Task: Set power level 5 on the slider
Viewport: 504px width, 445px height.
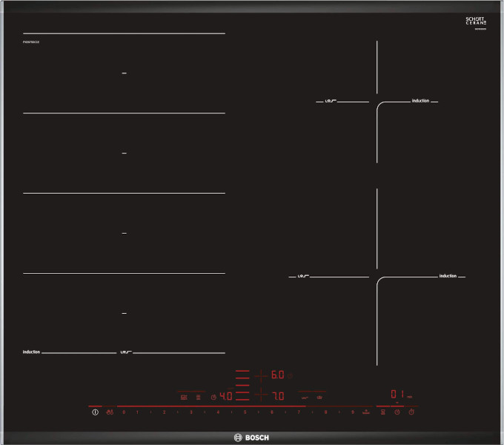Action: pos(245,412)
